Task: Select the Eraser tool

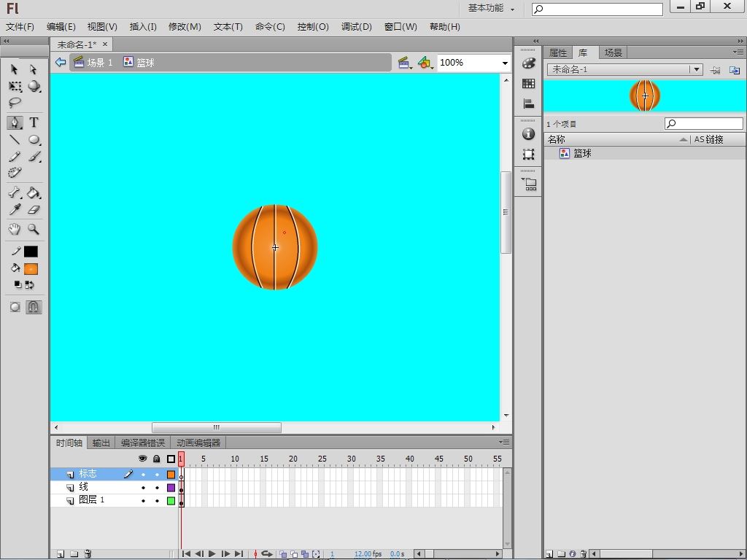Action: (x=34, y=210)
